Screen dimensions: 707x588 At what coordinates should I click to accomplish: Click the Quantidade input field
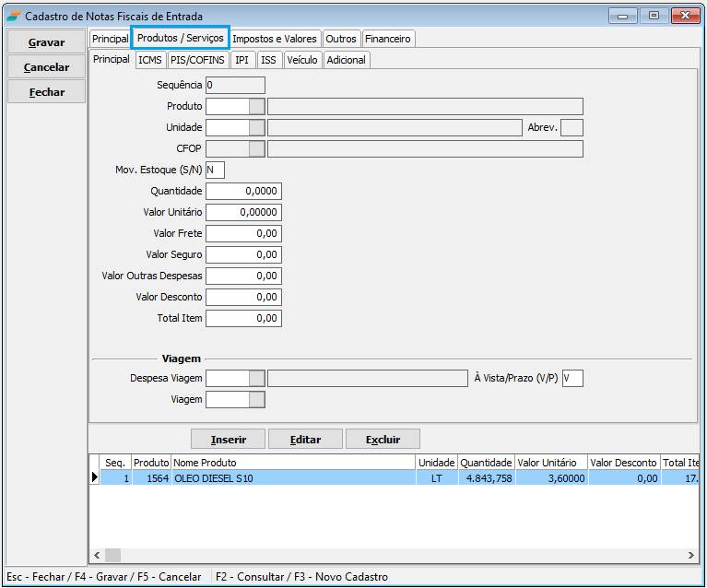pos(243,191)
